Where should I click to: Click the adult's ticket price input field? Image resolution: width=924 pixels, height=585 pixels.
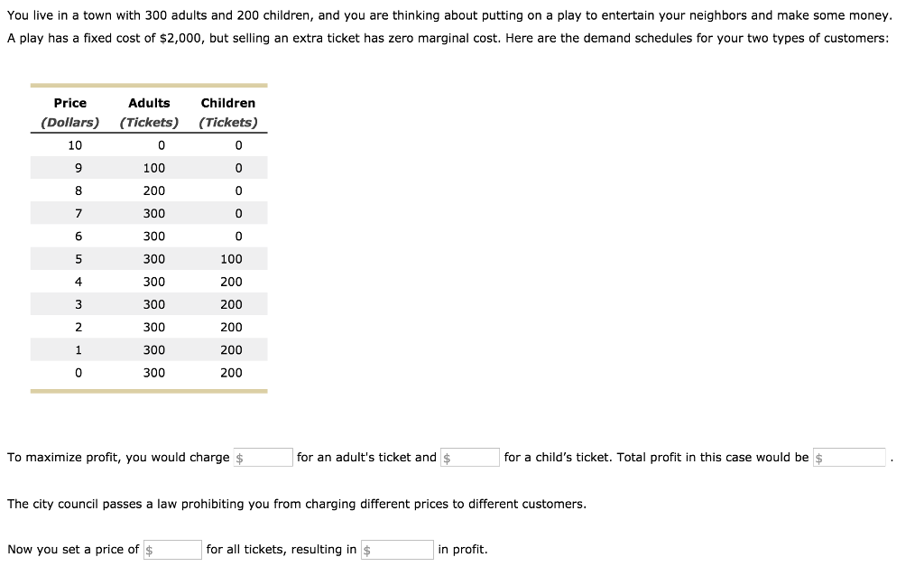263,457
